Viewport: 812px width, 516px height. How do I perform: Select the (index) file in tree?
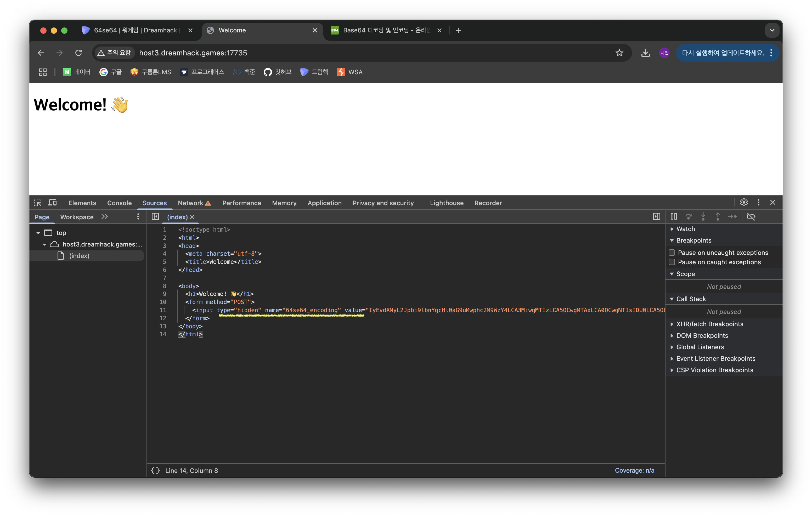tap(79, 256)
